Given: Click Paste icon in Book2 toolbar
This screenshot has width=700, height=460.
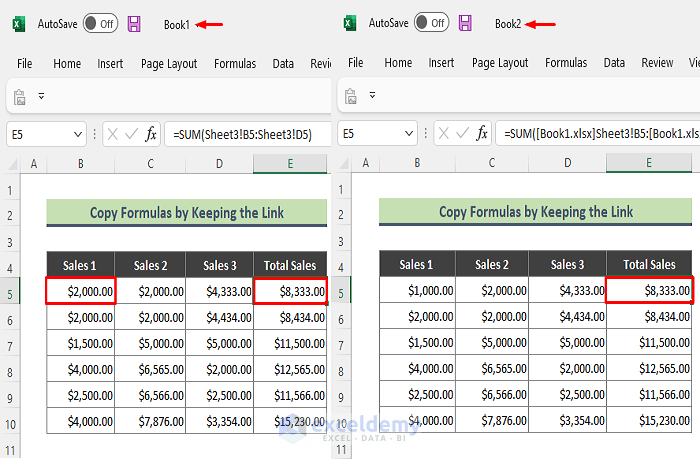Looking at the screenshot, I should (351, 97).
